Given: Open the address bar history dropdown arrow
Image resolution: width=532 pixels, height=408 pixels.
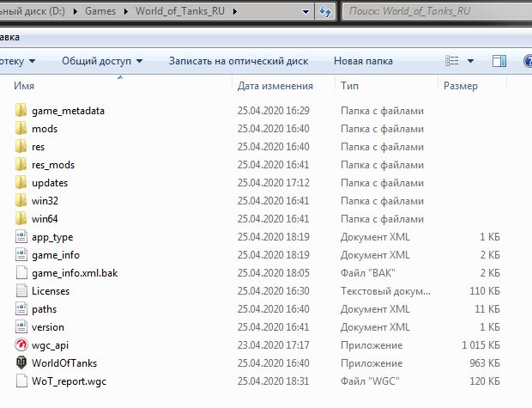Looking at the screenshot, I should pyautogui.click(x=307, y=12).
